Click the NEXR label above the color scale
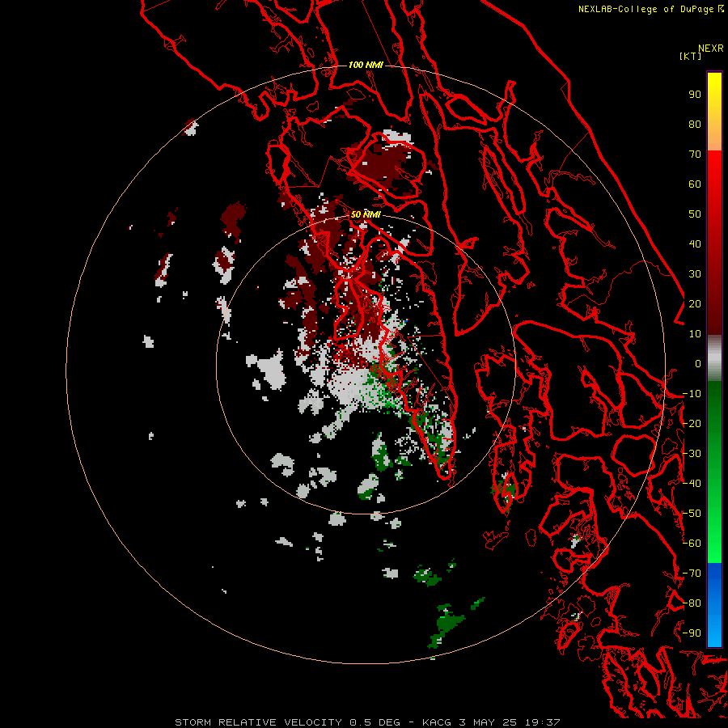The height and width of the screenshot is (728, 728). 711,49
